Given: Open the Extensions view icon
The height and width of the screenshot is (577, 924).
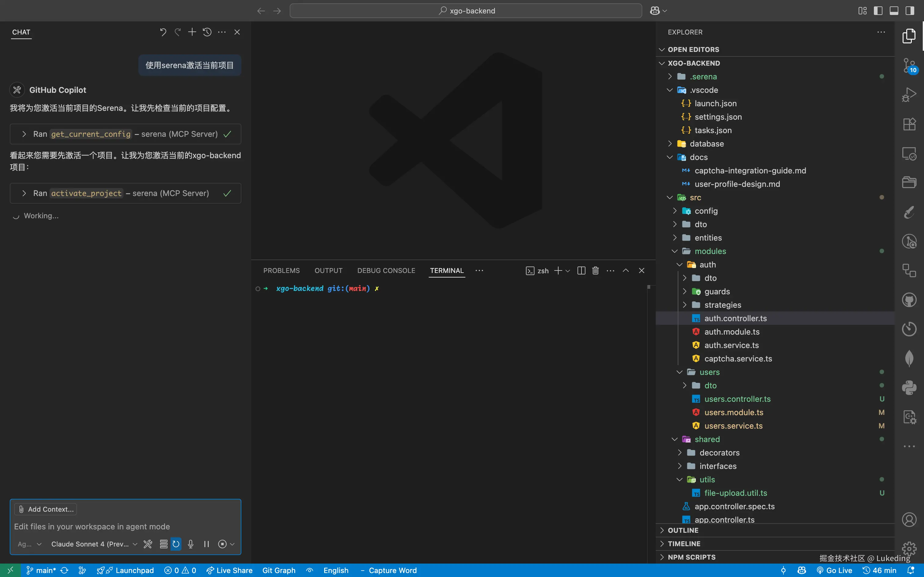Looking at the screenshot, I should coord(909,124).
